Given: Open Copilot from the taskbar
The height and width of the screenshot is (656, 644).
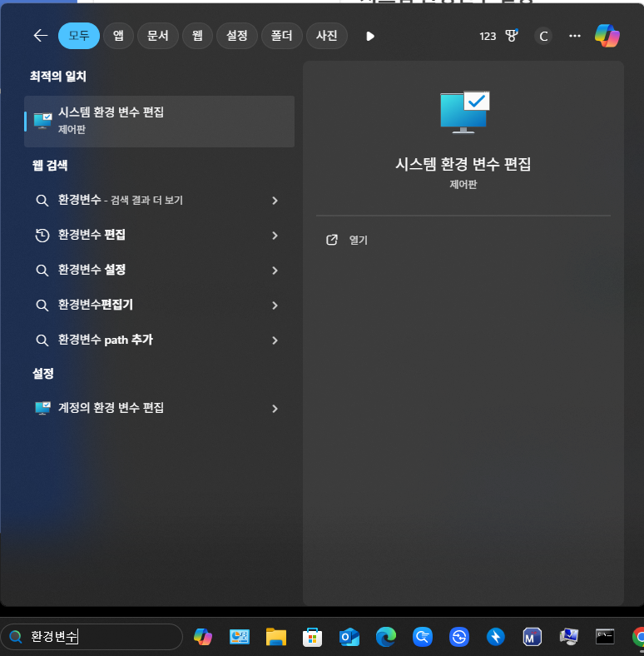Looking at the screenshot, I should (203, 637).
